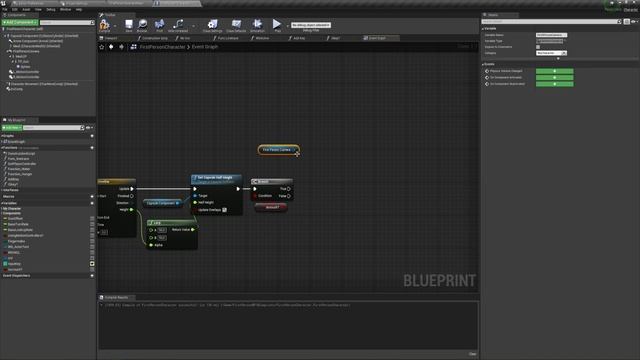Click the Simulation toolbar icon
Screen dimensions: 640x360
coord(258,24)
